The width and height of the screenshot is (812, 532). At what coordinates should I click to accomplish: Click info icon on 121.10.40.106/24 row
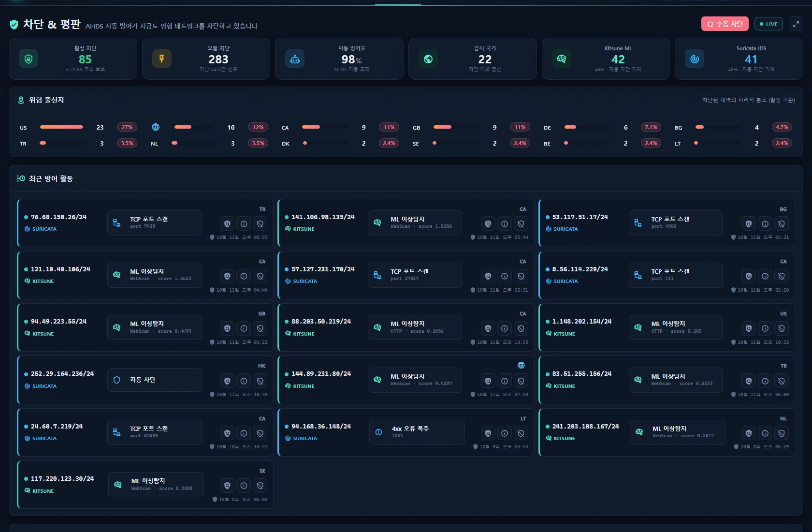244,276
